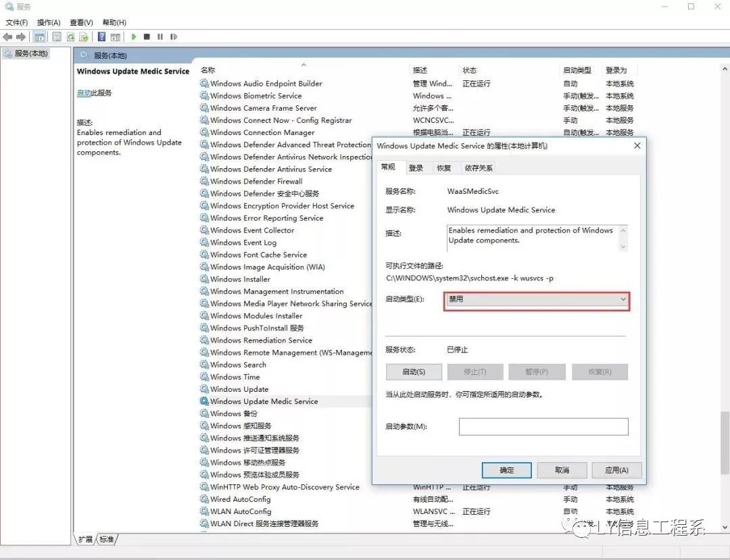Click the 停止(T) button in the dialog
Screen dimensions: 730x560
pyautogui.click(x=475, y=372)
